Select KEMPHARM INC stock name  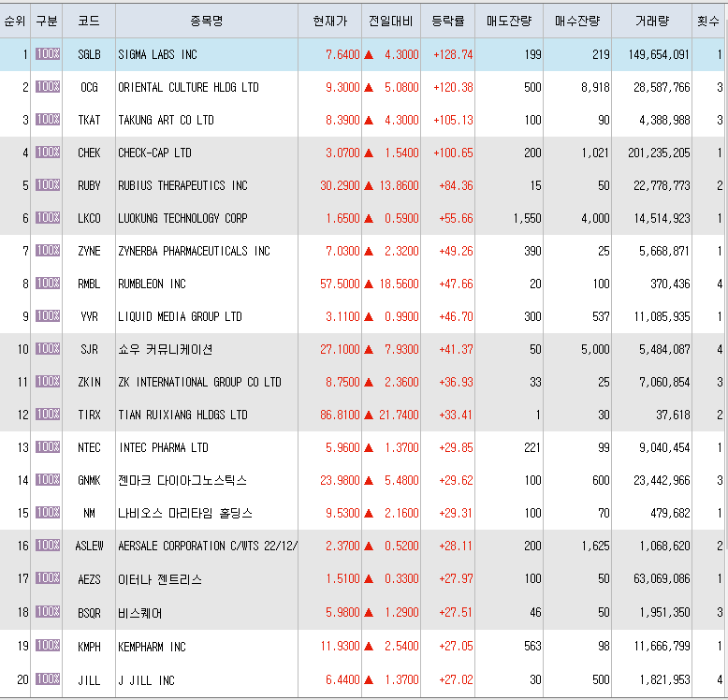(x=152, y=646)
